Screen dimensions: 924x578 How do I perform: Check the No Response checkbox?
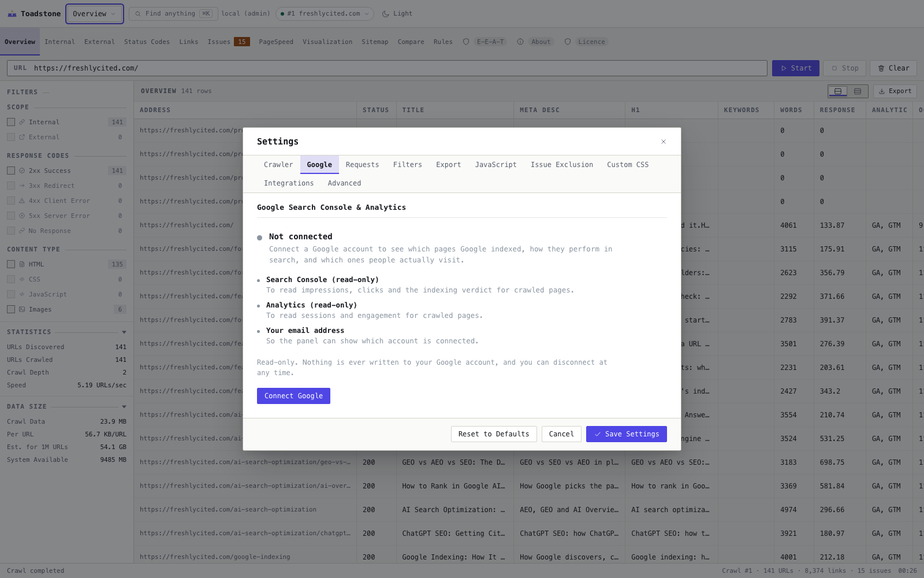(x=11, y=231)
